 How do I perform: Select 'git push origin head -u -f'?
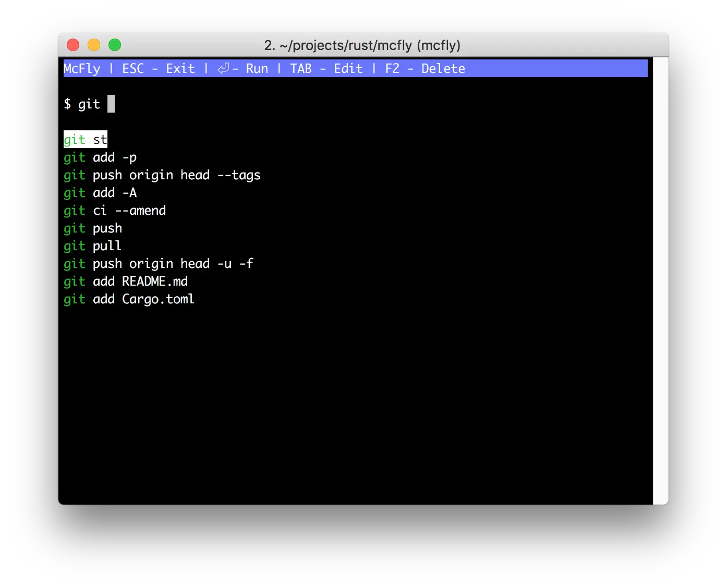click(158, 264)
